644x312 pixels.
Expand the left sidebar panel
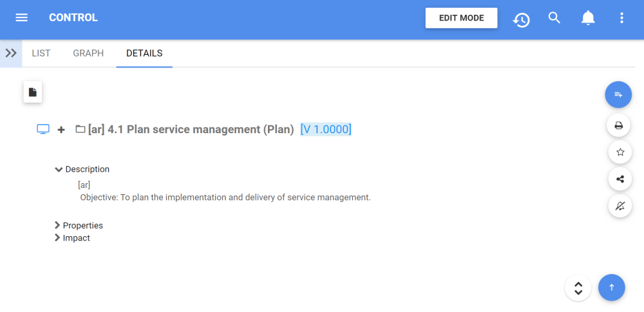click(x=11, y=53)
